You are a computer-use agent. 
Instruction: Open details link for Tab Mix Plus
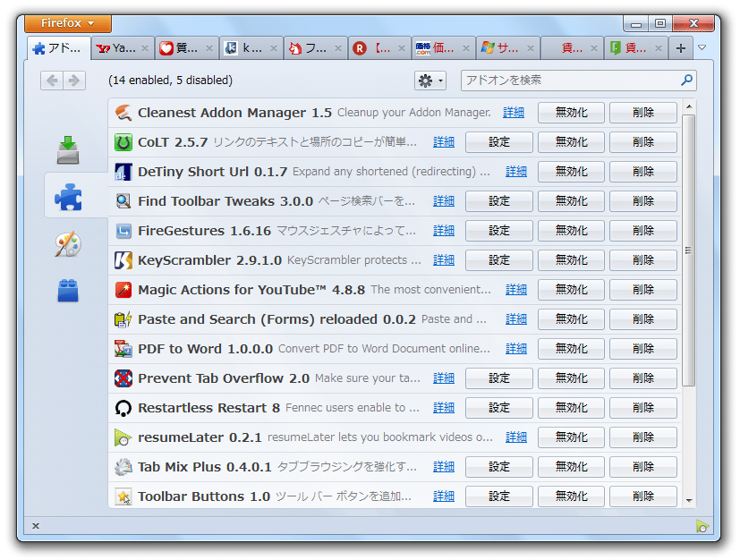[x=444, y=467]
